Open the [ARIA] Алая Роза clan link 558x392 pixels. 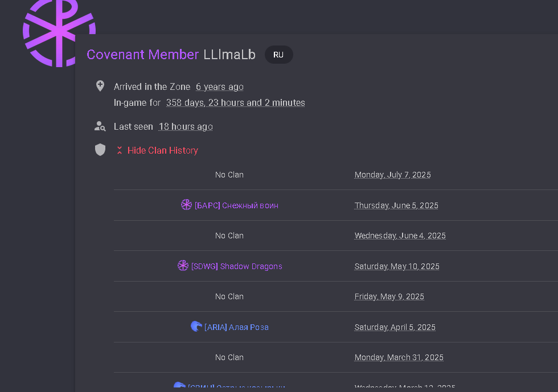coord(236,327)
